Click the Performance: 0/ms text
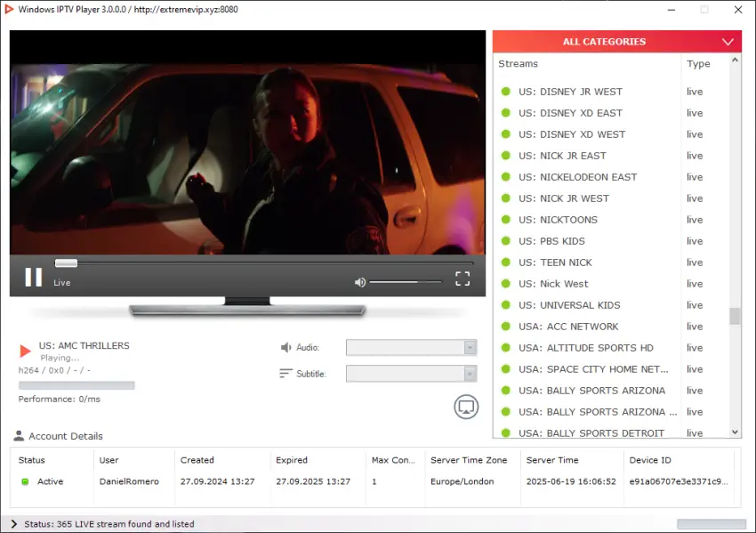756x533 pixels. point(60,399)
